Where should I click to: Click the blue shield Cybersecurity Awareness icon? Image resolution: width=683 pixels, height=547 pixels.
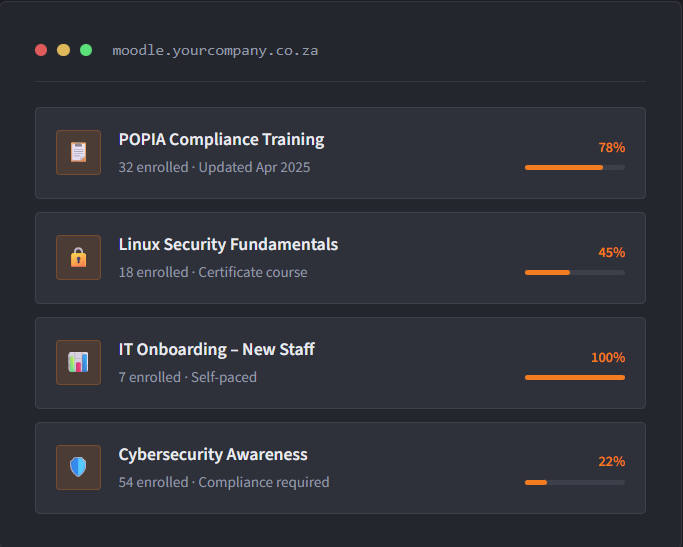coord(78,467)
